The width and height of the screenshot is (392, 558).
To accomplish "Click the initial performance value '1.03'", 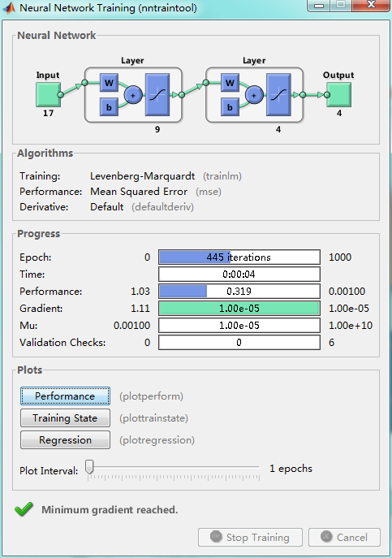I will (x=140, y=291).
